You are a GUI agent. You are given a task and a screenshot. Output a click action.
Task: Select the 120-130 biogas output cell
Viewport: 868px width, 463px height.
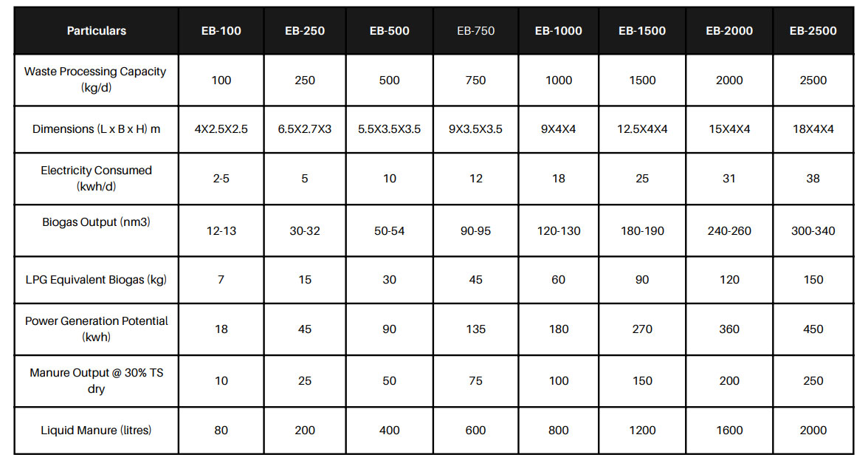point(559,231)
